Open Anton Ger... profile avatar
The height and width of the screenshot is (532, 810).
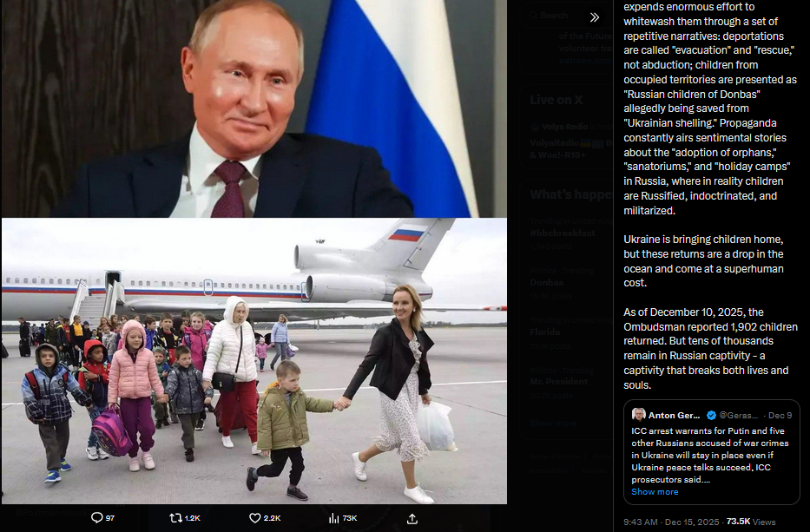pyautogui.click(x=638, y=415)
